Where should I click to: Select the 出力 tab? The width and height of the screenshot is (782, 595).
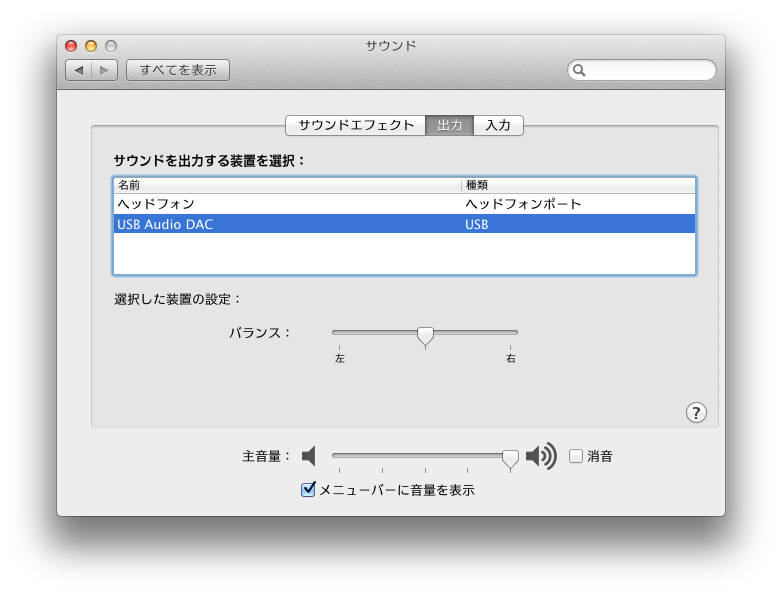pos(449,125)
